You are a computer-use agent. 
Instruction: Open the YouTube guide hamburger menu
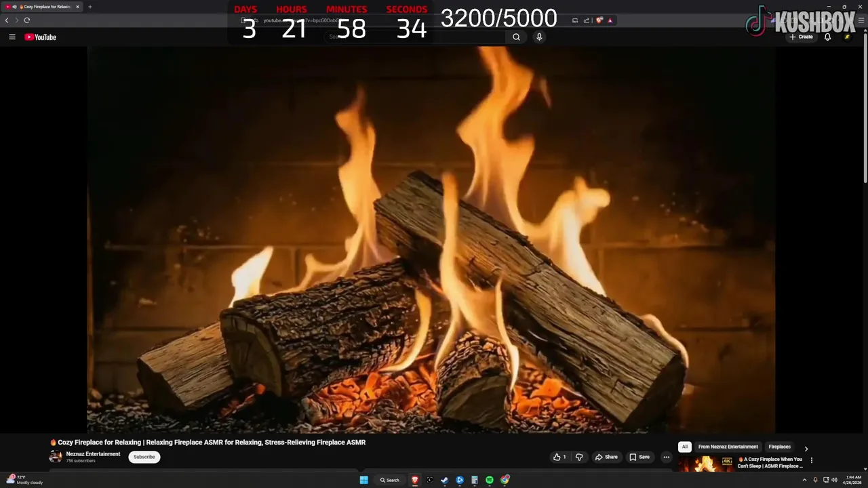point(12,37)
